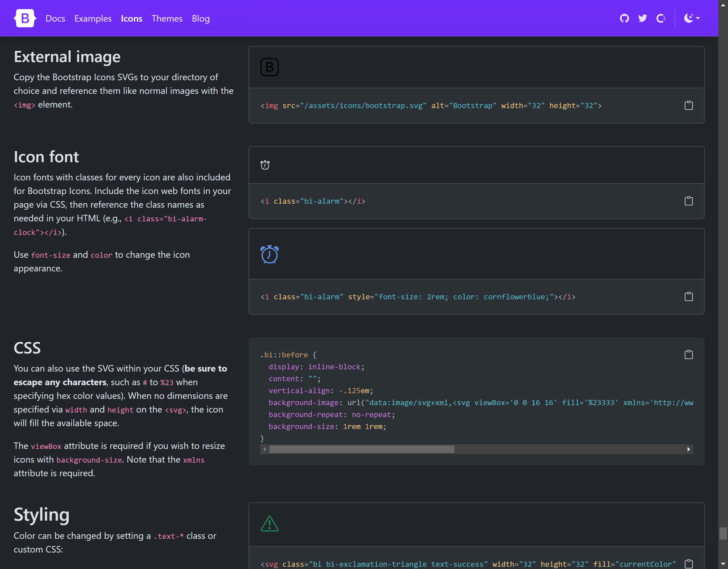Click the CSS code horizontal scrollbar thumb
Screen dimensions: 728x569
[x=362, y=449]
